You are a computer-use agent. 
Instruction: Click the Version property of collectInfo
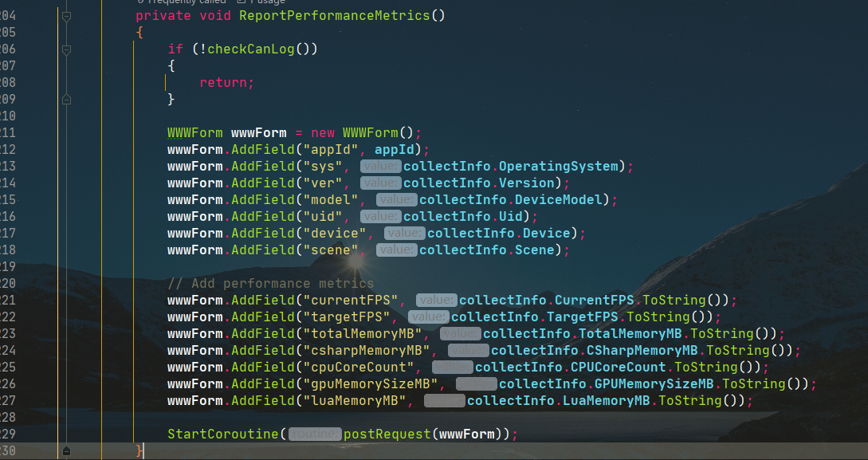coord(526,183)
